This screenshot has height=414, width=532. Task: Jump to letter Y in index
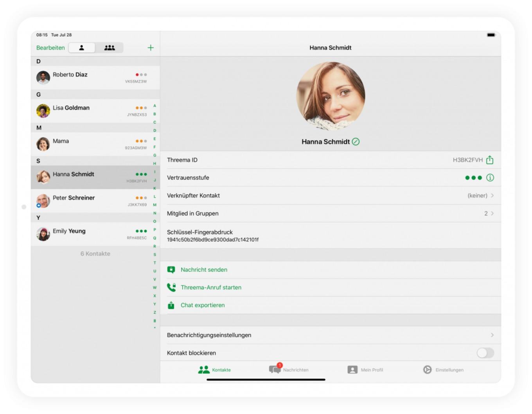[x=155, y=304]
